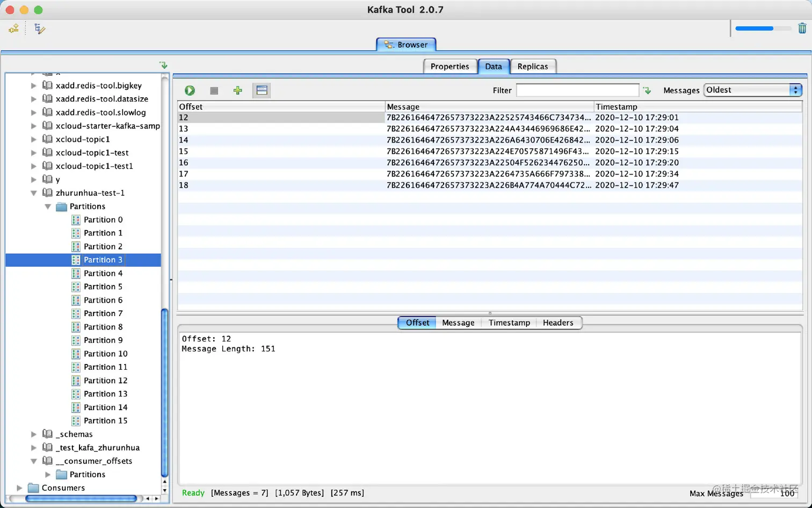
Task: Click the trash can icon at top right
Action: pyautogui.click(x=802, y=28)
